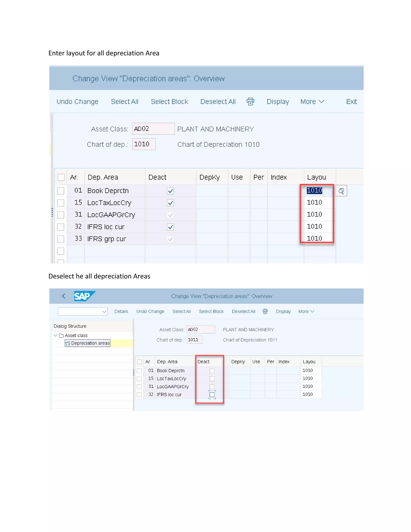The image size is (411, 532).
Task: Toggle Deact for 01 Book Deprctn in lower table
Action: coord(212,371)
